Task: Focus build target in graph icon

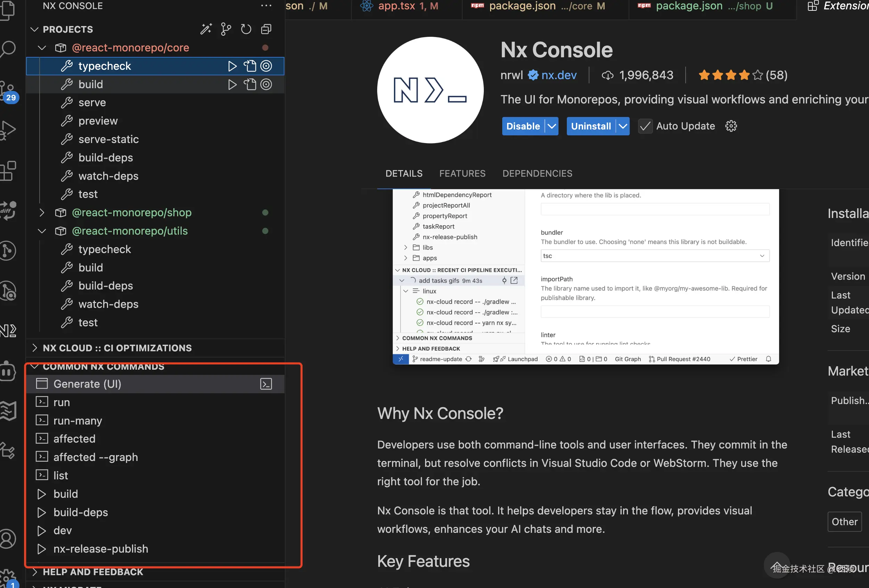Action: (266, 84)
